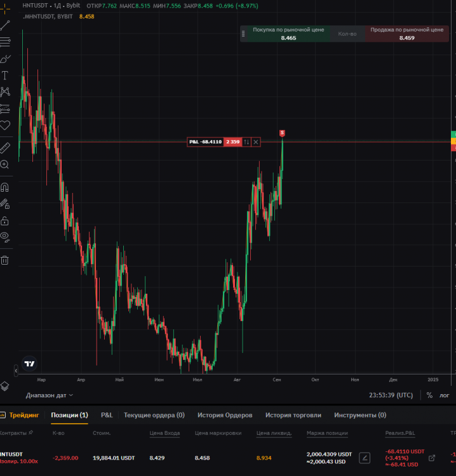Screen dimensions: 456x476
Task: Open the История Ордеров tab
Action: click(x=225, y=415)
